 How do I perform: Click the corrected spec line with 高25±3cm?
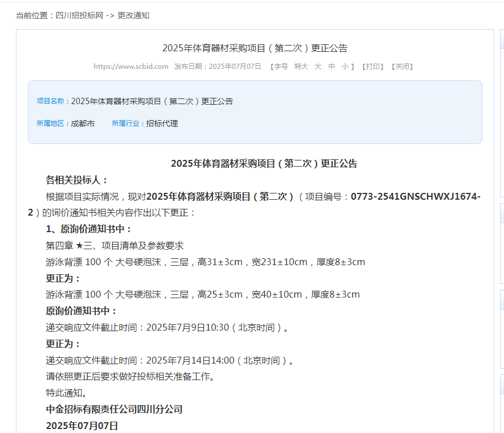tap(203, 295)
